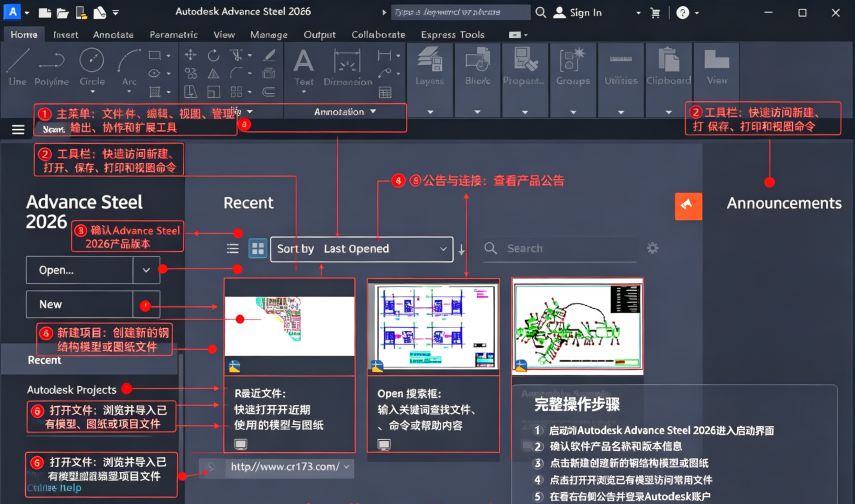This screenshot has height=504, width=855.
Task: Select the Copy circles tool icon
Action: [x=190, y=73]
